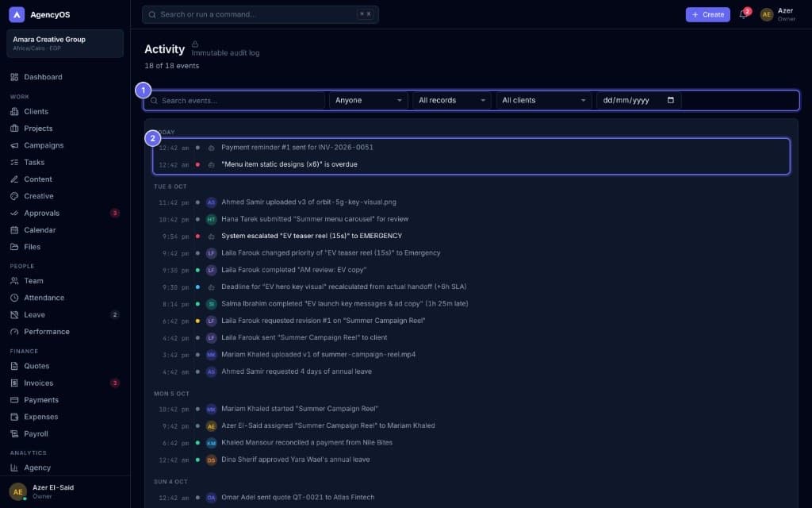Viewport: 812px width, 508px height.
Task: Open the date picker calendar icon
Action: (x=671, y=100)
